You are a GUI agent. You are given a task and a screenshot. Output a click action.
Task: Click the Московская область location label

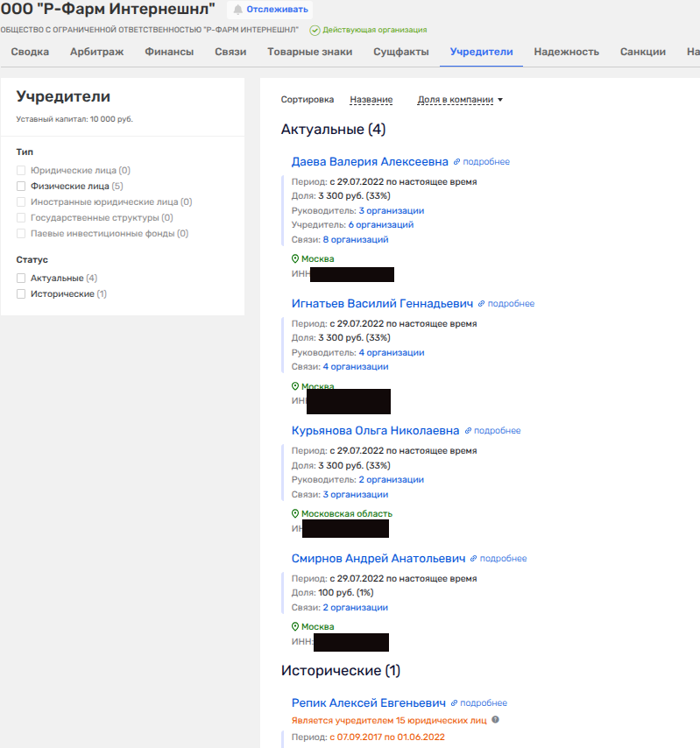347,514
